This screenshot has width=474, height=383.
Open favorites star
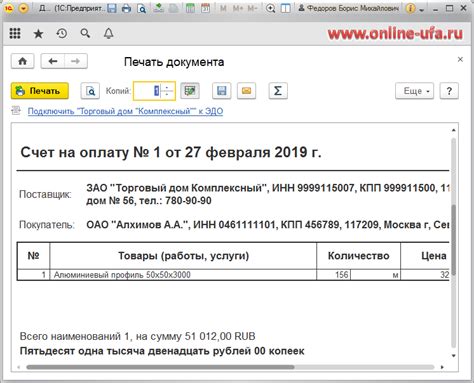38,33
